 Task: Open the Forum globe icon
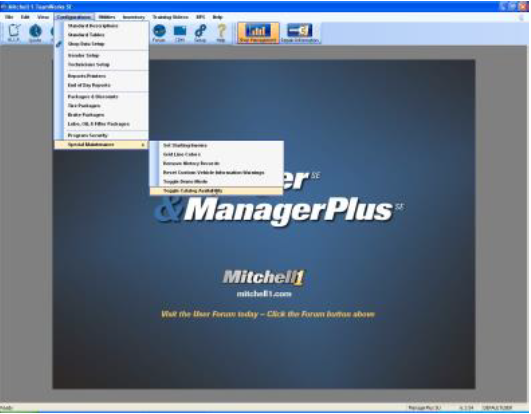pos(159,33)
